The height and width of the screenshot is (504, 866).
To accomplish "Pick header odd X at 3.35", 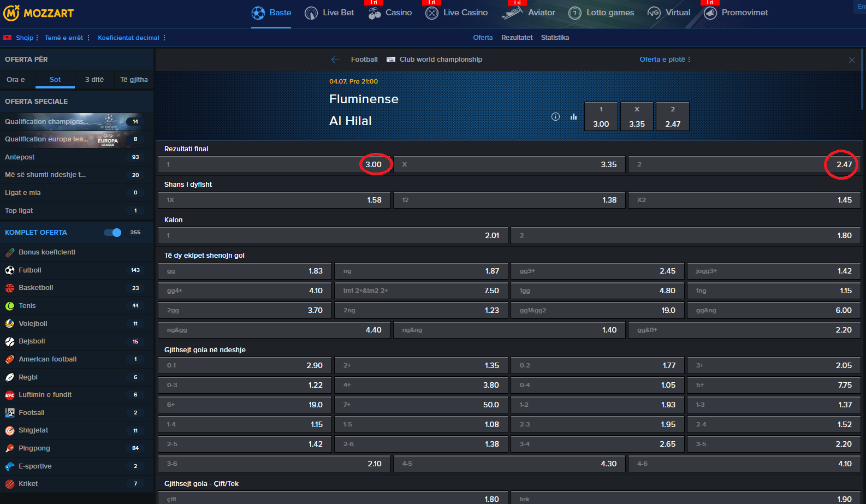I will tap(637, 116).
